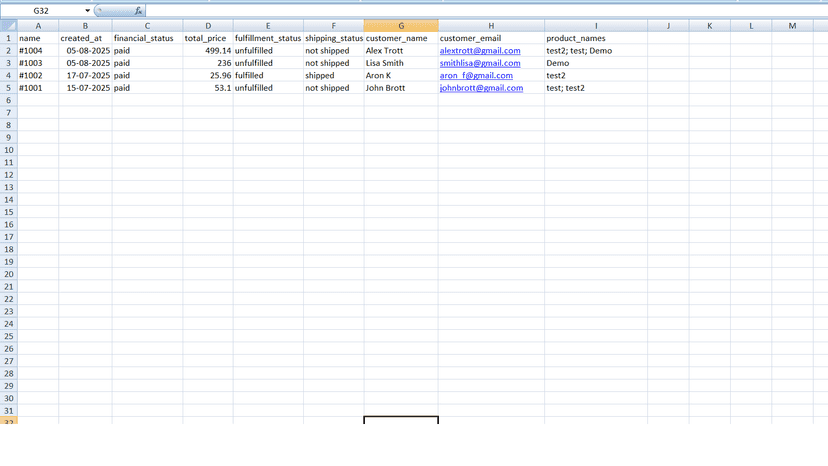Viewport: 828px width, 466px height.
Task: Open the Name Box dropdown arrow
Action: pos(87,11)
